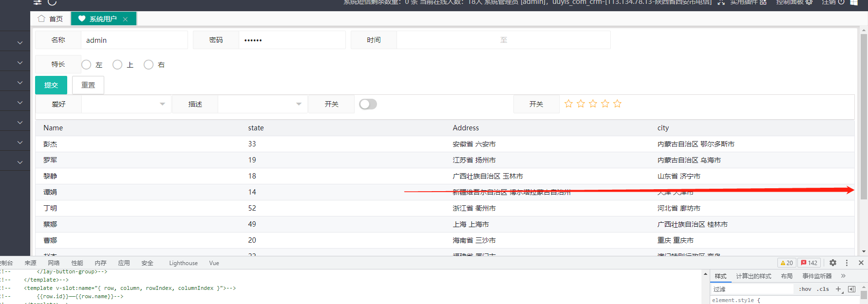Expand the first sidebar menu chevron
The image size is (868, 304).
[20, 43]
